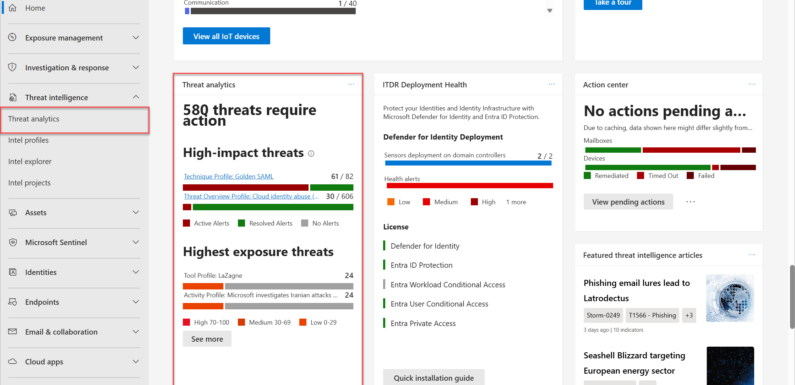This screenshot has width=795, height=385.
Task: Select Intel projects in sidebar
Action: pyautogui.click(x=29, y=183)
